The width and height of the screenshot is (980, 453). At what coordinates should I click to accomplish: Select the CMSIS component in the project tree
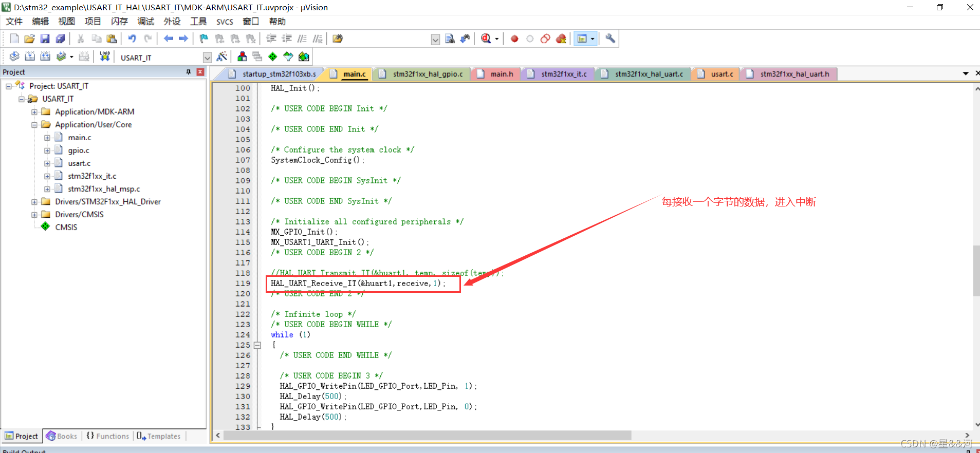[x=66, y=228]
